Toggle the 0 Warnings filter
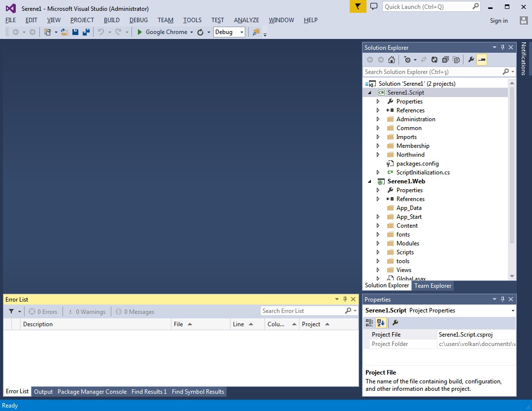 click(x=86, y=311)
